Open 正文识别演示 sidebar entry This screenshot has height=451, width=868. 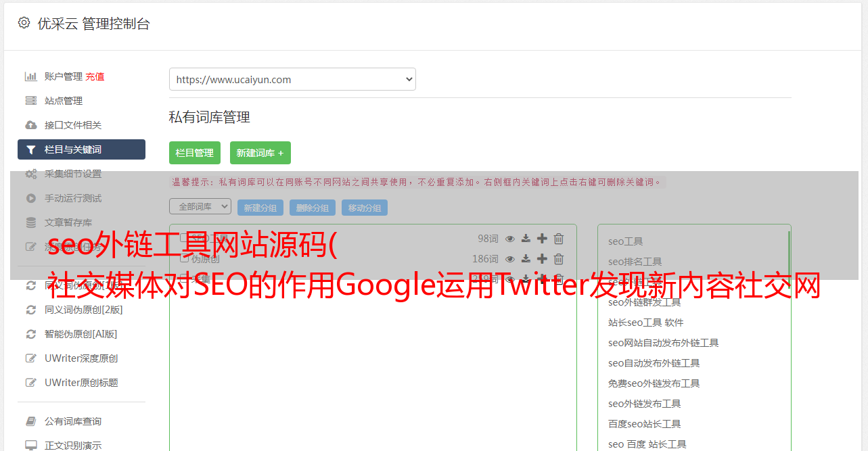[73, 446]
